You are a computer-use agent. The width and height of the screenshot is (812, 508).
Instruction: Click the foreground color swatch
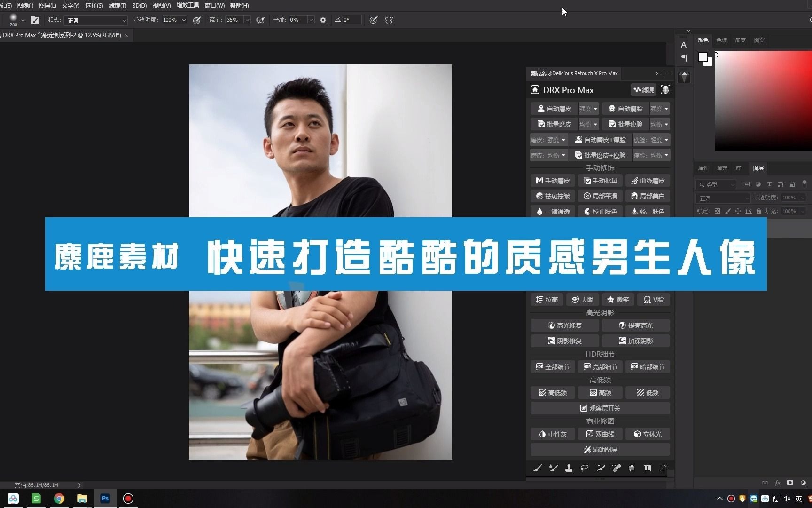(703, 57)
